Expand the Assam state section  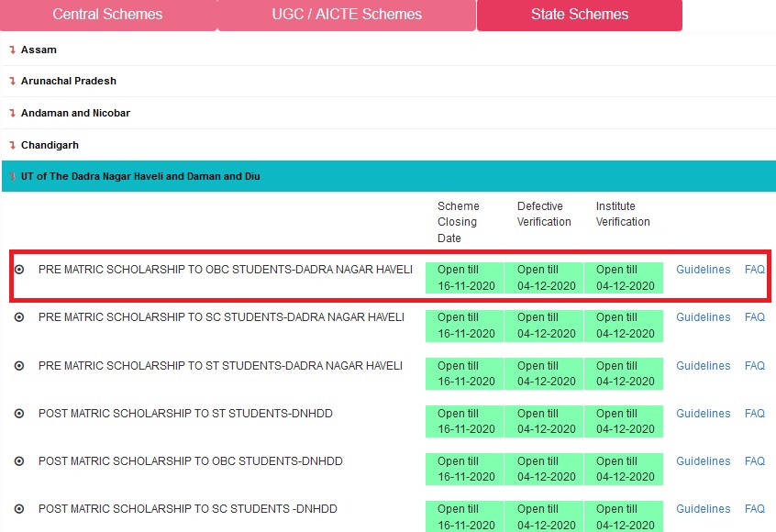(39, 50)
